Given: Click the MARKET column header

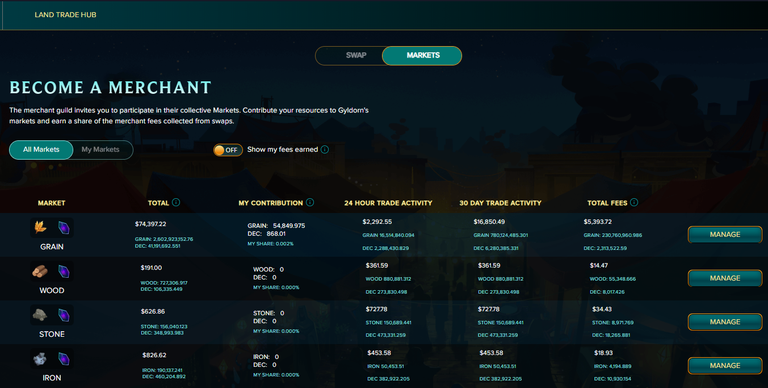Looking at the screenshot, I should 51,203.
